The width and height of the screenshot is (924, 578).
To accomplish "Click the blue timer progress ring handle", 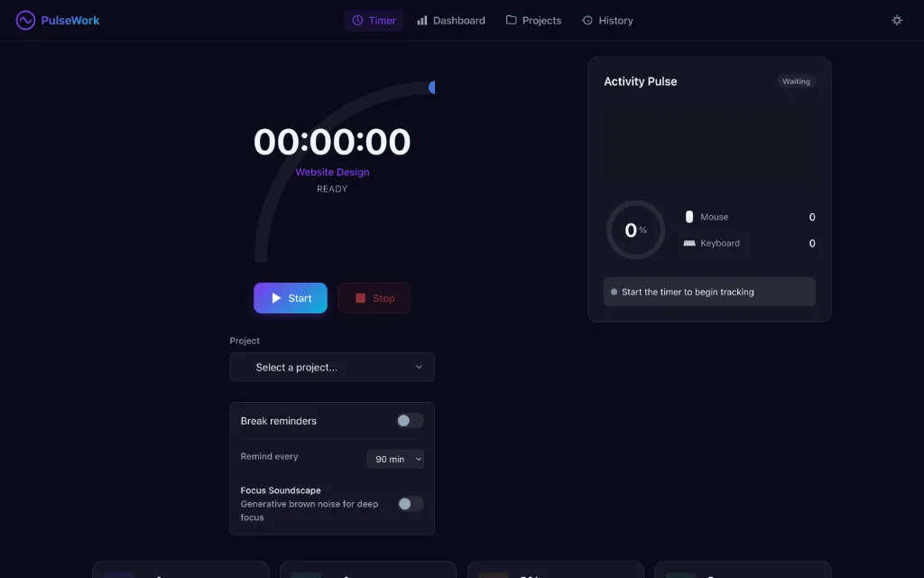I will pyautogui.click(x=432, y=88).
